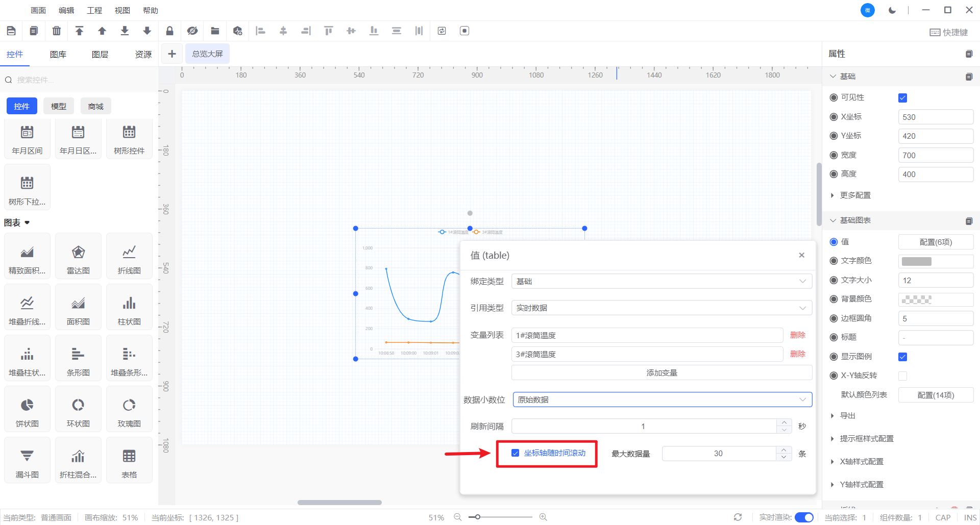This screenshot has height=525, width=980.
Task: Select the 饼状图 pie chart widget
Action: coord(27,411)
